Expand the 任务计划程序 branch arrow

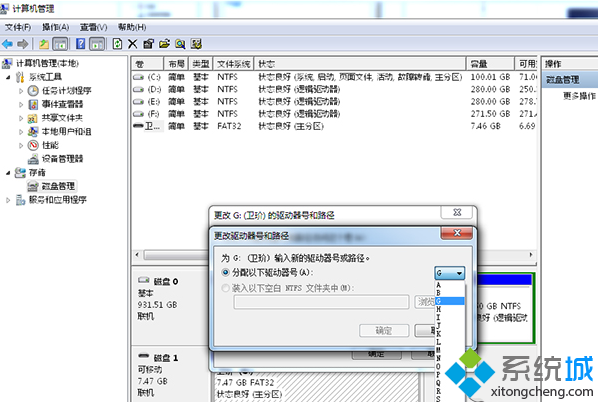(x=21, y=91)
